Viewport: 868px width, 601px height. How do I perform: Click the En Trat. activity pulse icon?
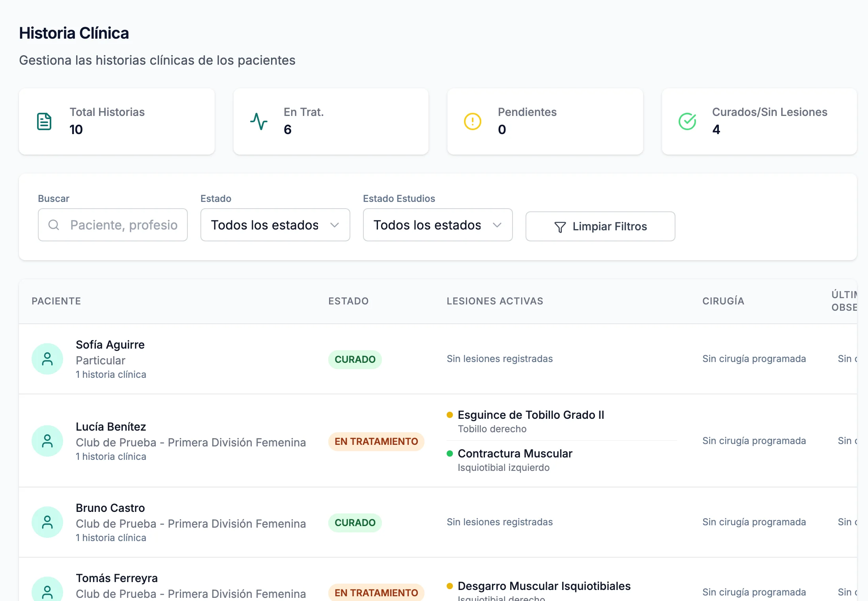(x=259, y=121)
